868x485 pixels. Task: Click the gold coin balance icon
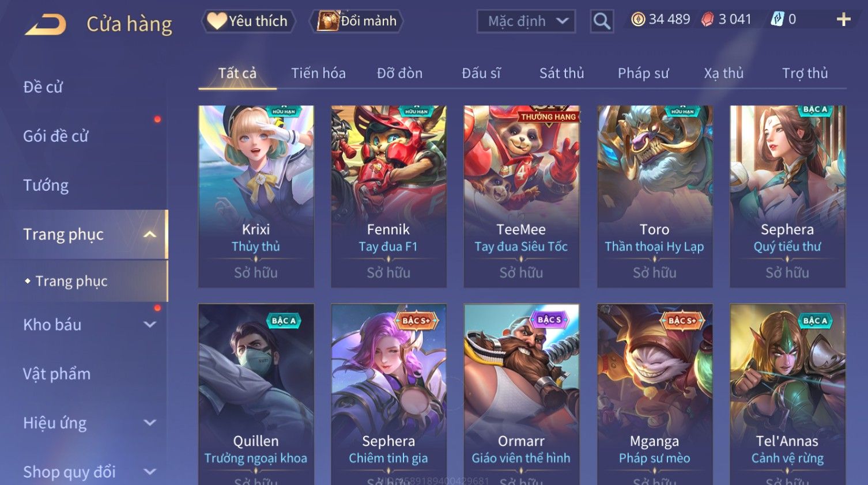pyautogui.click(x=638, y=20)
